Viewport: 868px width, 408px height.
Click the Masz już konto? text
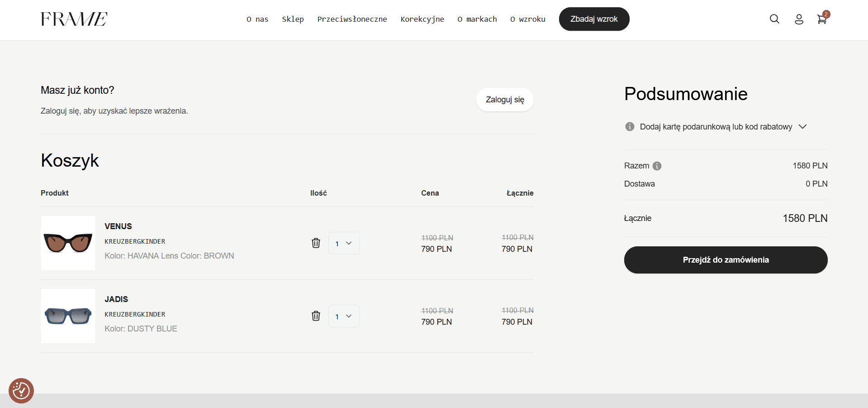click(77, 90)
